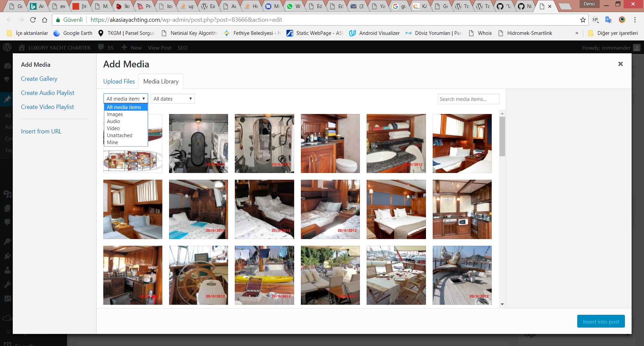644x346 pixels.
Task: Click media library scrollbar thumb
Action: coord(502,136)
